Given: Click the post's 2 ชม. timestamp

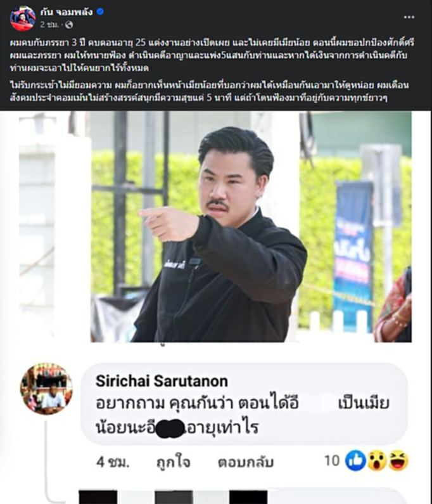Looking at the screenshot, I should [x=49, y=25].
